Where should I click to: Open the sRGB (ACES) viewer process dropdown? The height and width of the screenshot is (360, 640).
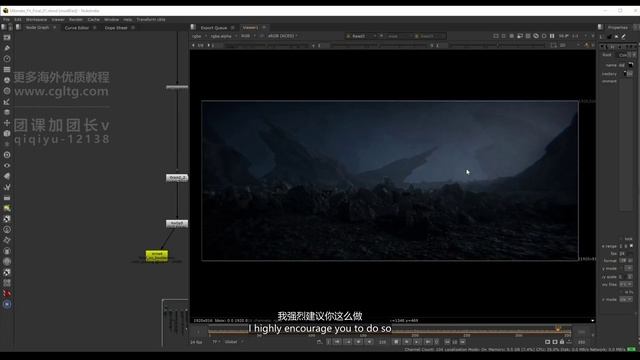[282, 36]
